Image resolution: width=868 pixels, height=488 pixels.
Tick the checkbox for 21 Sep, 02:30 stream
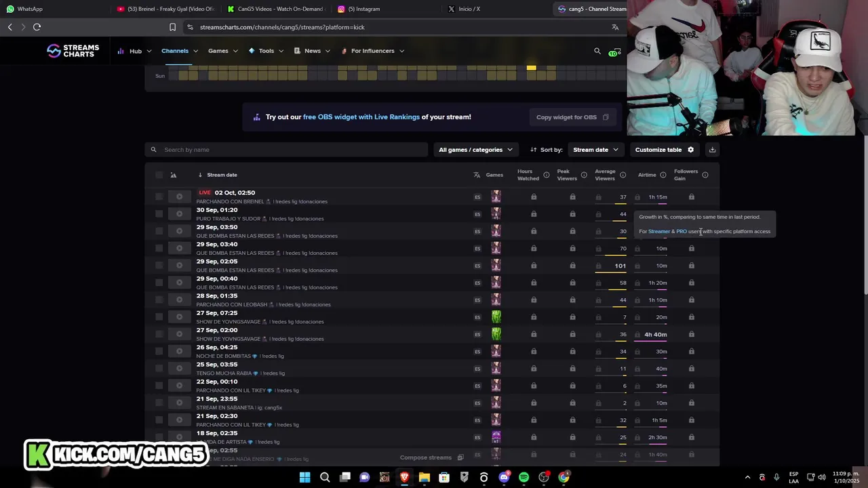click(159, 420)
